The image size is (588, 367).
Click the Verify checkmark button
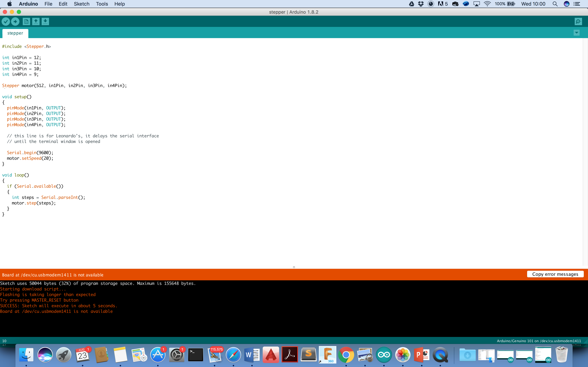point(6,22)
